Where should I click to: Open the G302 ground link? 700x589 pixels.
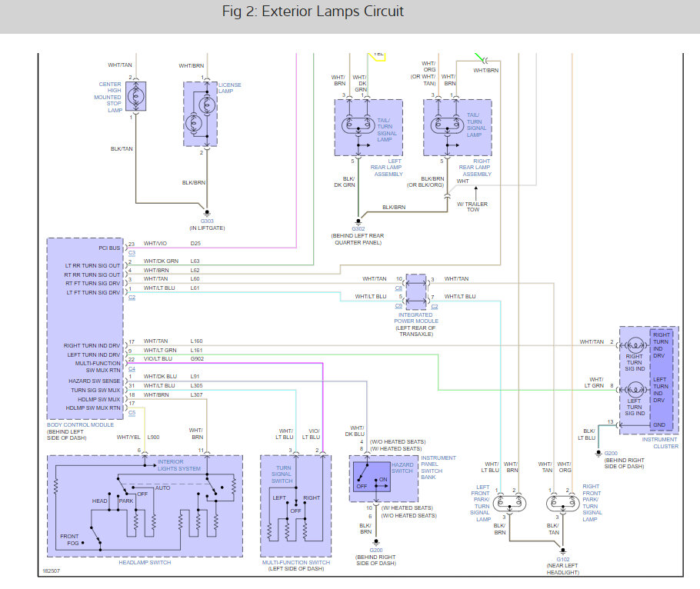click(358, 228)
